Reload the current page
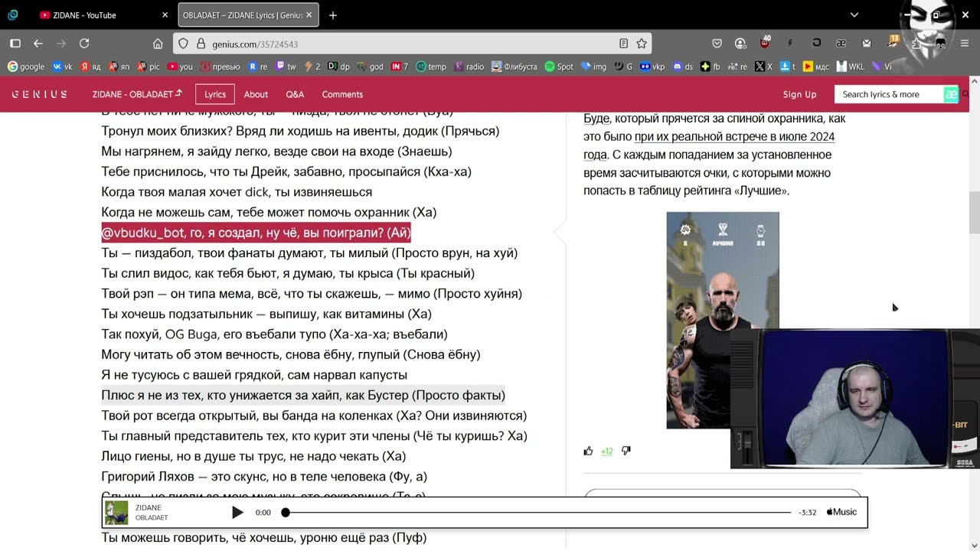The image size is (980, 551). tap(84, 44)
